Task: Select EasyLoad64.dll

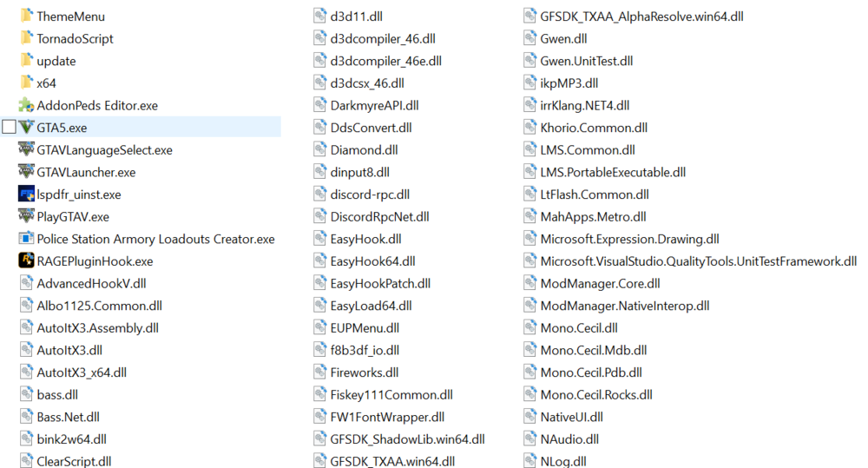Action: coord(372,306)
